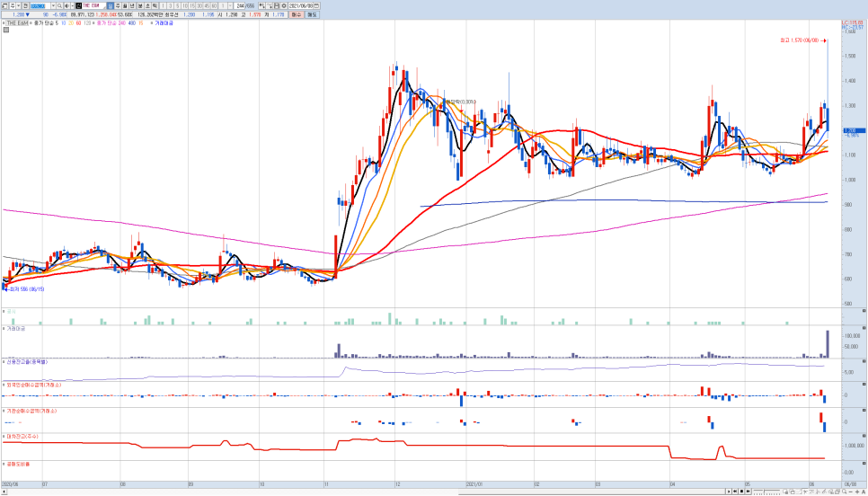Click the play forward playback button
Screen dimensions: 868x496
pyautogui.click(x=729, y=492)
